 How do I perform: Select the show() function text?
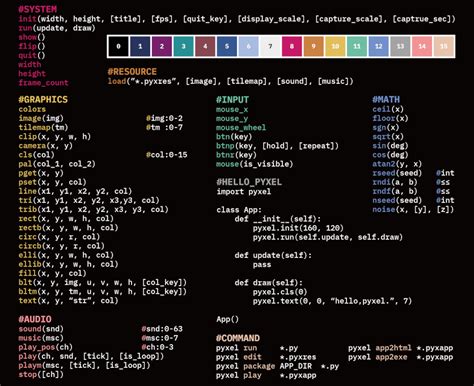tap(32, 37)
